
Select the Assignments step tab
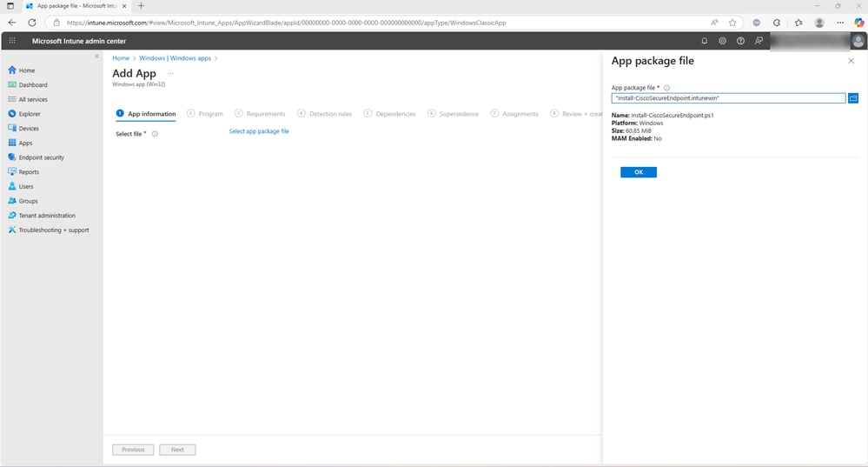tap(514, 114)
